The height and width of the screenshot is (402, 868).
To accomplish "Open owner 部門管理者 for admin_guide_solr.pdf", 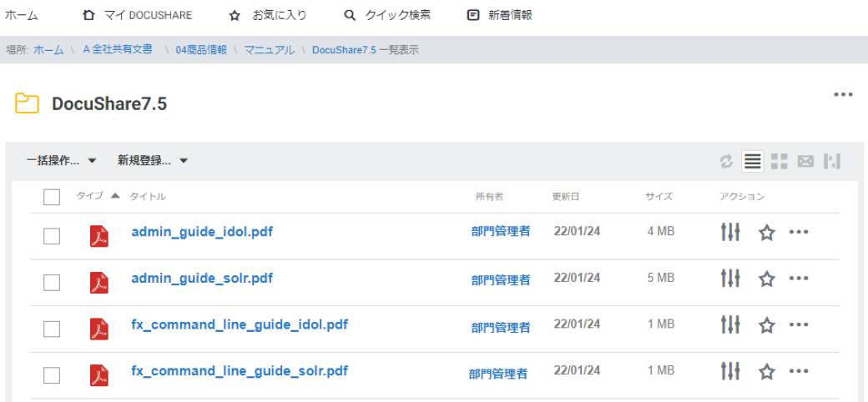I will point(501,280).
